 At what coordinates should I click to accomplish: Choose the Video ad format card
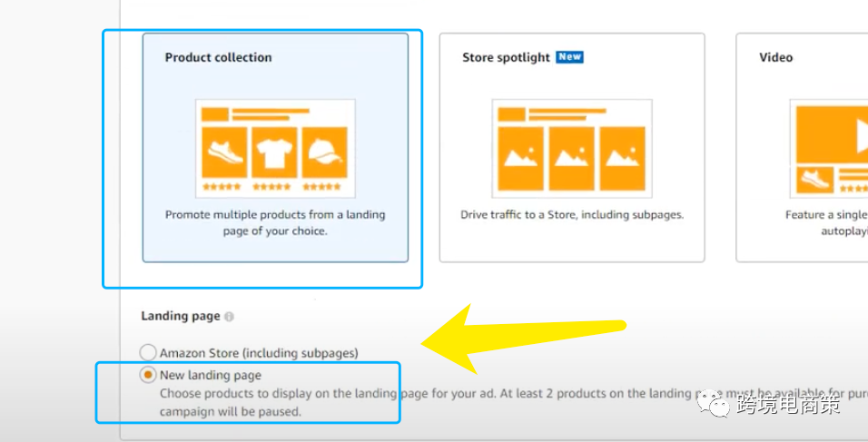pyautogui.click(x=801, y=148)
